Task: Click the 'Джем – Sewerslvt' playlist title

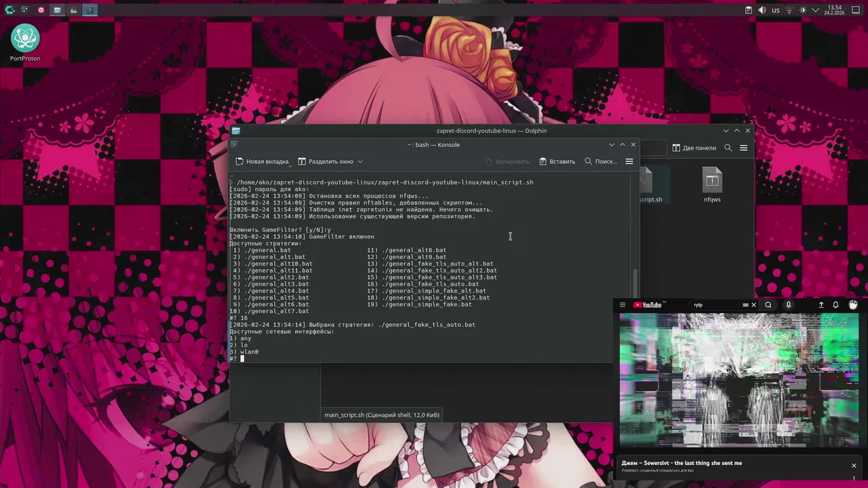Action: coord(682,463)
